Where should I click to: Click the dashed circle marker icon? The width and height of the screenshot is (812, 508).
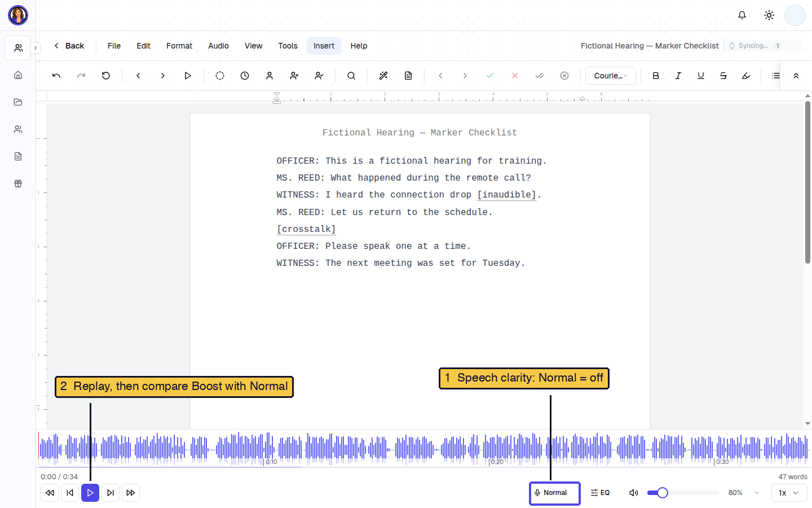coord(220,76)
